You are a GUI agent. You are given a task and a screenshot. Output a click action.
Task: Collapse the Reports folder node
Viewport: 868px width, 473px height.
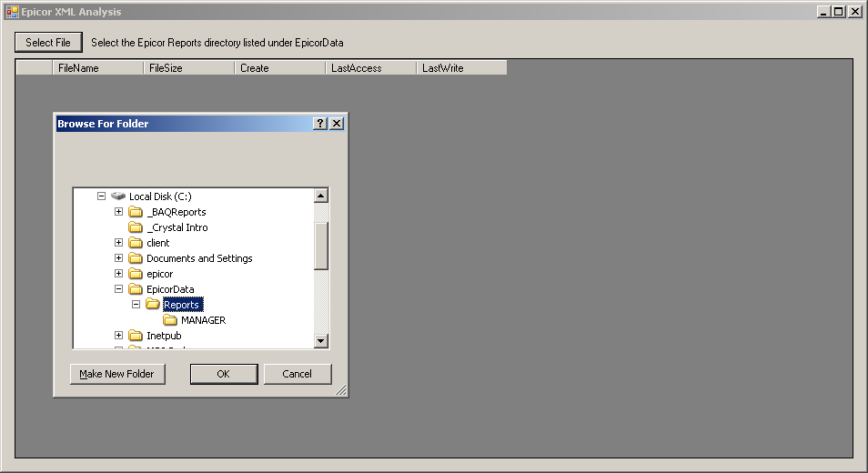point(136,305)
